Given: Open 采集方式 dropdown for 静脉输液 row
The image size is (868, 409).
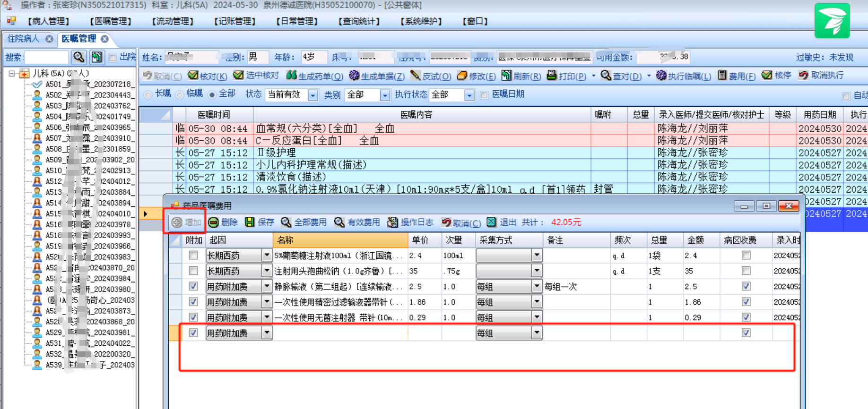Looking at the screenshot, I should (x=537, y=286).
